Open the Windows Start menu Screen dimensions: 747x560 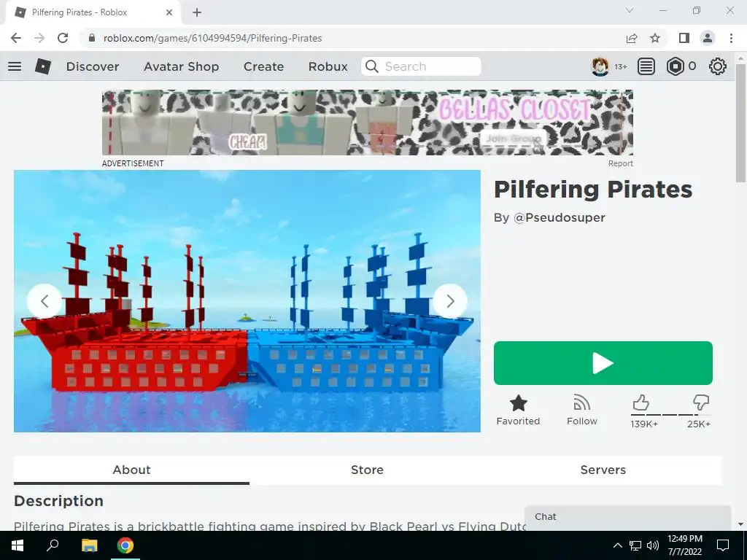[18, 545]
